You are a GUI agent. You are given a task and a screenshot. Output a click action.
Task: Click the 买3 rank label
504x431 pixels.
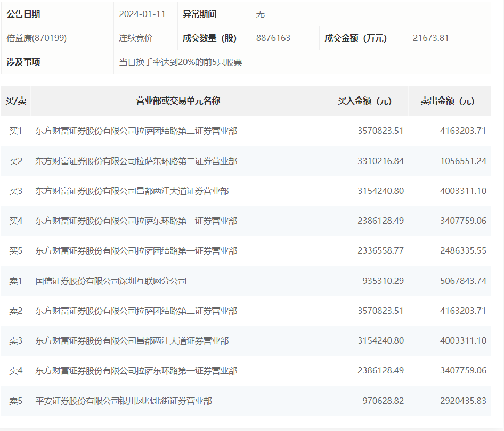(x=16, y=191)
